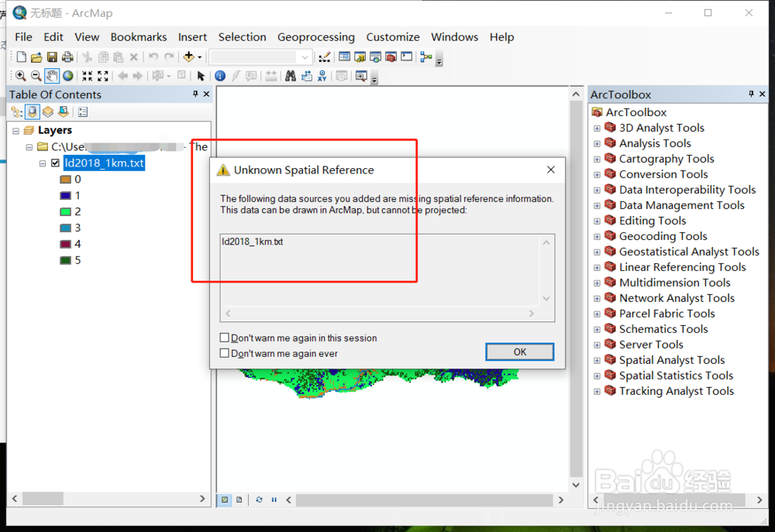The width and height of the screenshot is (775, 532).
Task: Click the green swatch for value 2
Action: click(x=65, y=212)
